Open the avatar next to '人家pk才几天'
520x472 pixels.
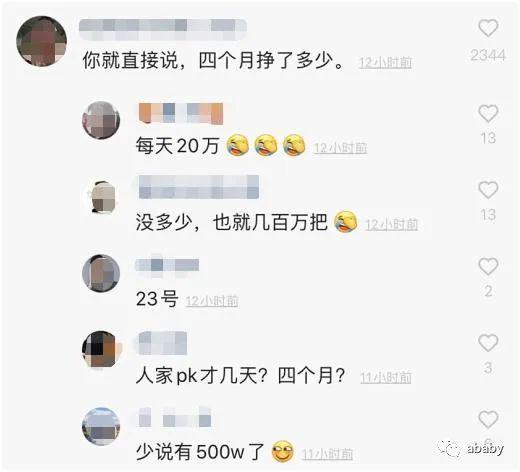(102, 349)
